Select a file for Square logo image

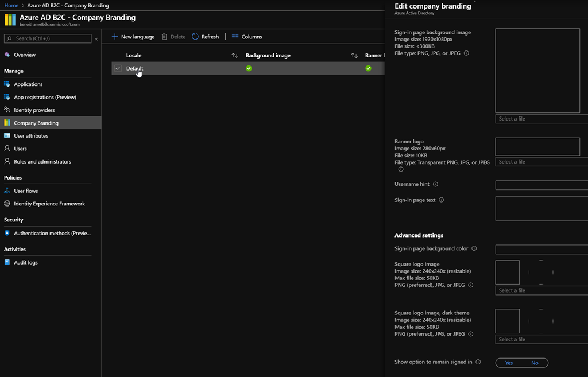tap(541, 290)
